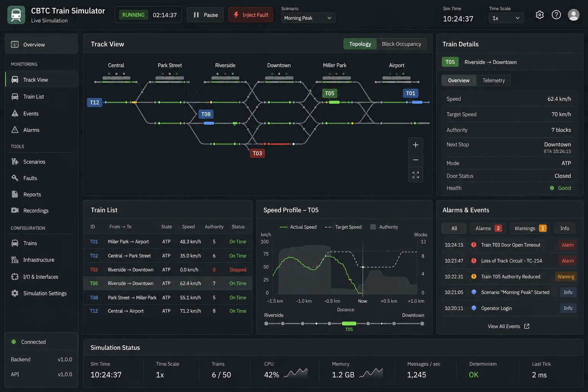588x392 pixels.
Task: Switch Track View to Topology
Action: pyautogui.click(x=360, y=44)
